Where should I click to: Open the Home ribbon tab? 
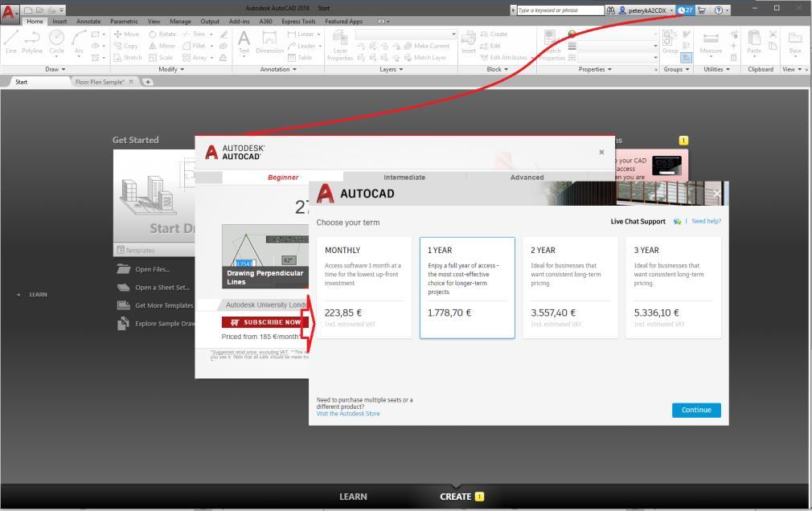tap(35, 21)
